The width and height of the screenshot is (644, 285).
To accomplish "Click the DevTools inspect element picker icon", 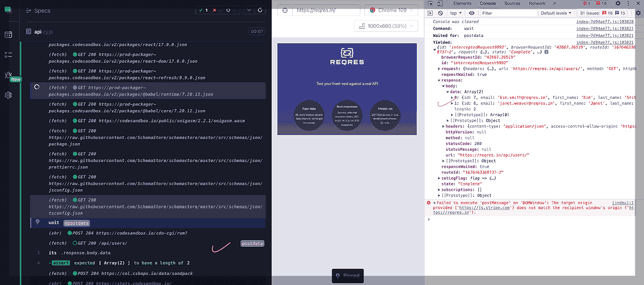I will pyautogui.click(x=430, y=4).
